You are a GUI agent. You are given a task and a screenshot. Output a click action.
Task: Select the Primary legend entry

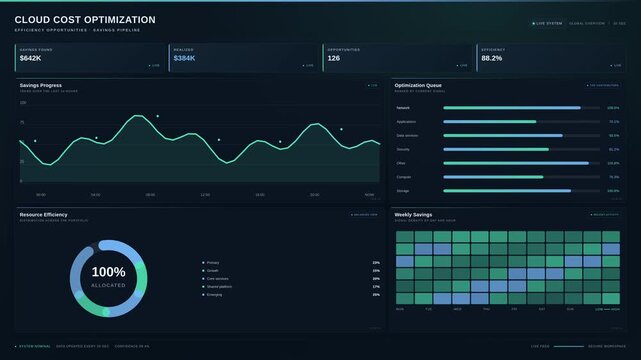213,263
